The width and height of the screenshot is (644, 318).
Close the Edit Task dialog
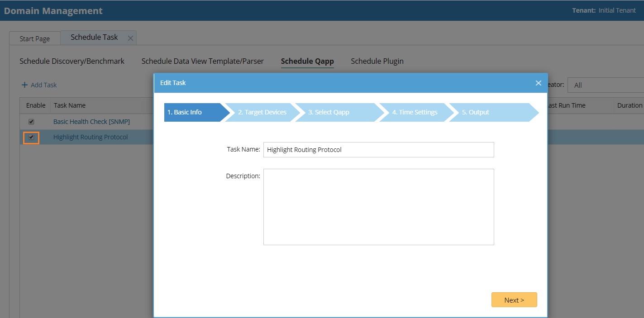[538, 83]
